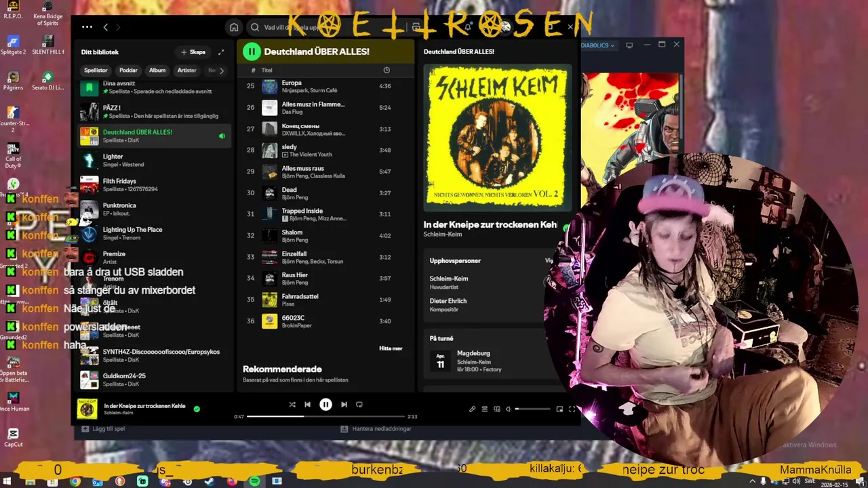Open the miniplayer

click(559, 409)
